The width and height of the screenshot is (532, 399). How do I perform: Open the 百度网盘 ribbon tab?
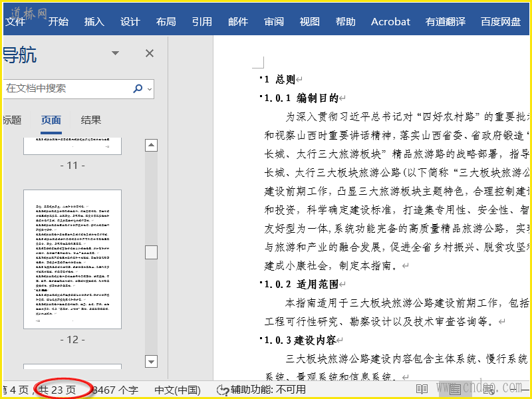(x=501, y=22)
